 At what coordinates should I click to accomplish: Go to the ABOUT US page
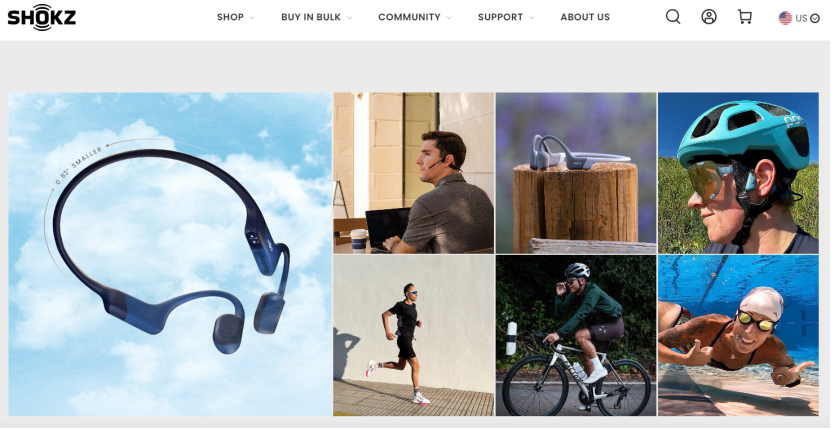click(585, 17)
